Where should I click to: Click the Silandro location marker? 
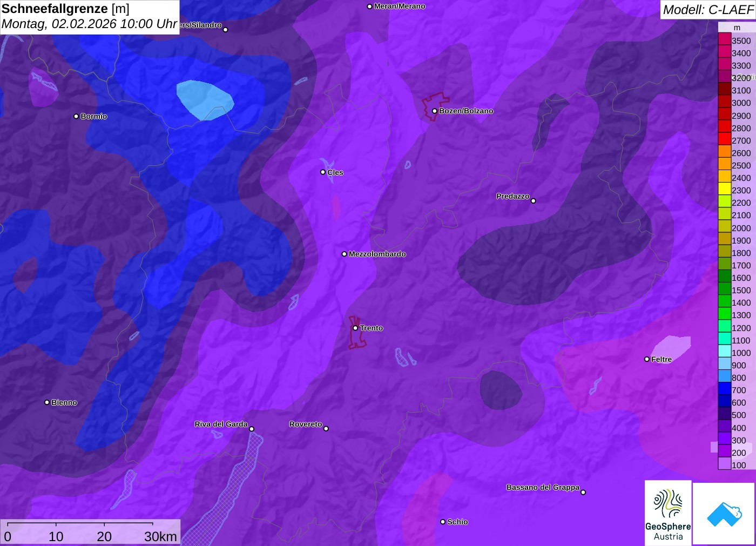click(x=226, y=30)
